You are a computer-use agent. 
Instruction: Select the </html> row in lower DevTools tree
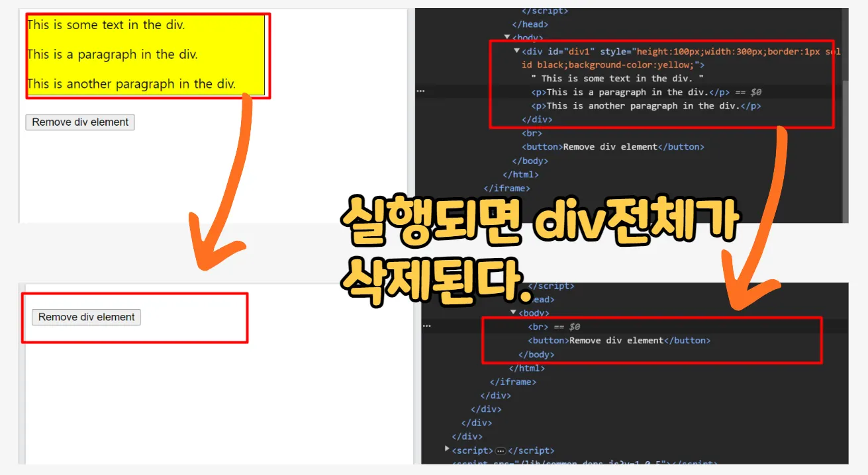click(x=527, y=368)
